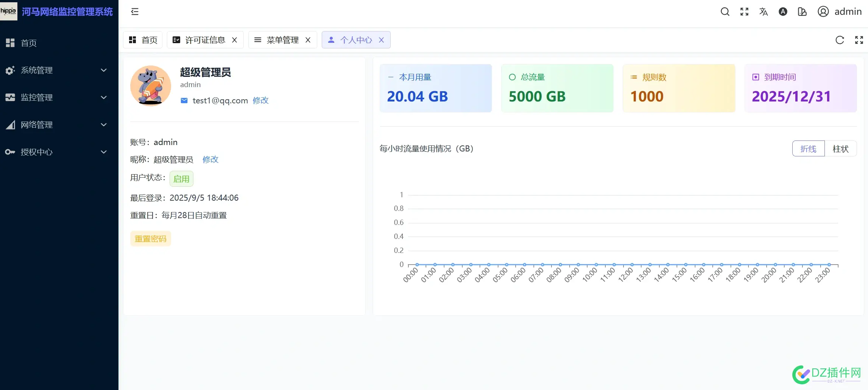Switch the chart to 折线 view
Screen dimensions: 868x390
(x=808, y=148)
